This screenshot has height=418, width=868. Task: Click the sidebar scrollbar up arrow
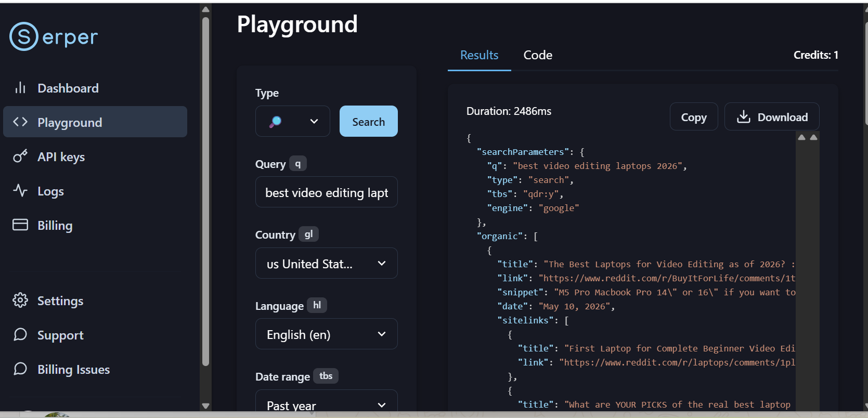pos(205,9)
